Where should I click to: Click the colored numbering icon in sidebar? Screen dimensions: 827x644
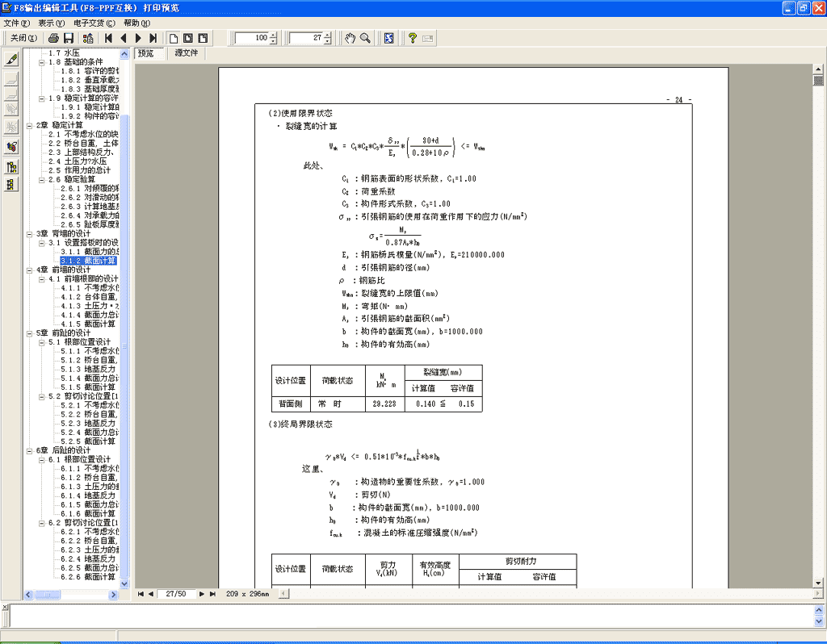pyautogui.click(x=11, y=147)
